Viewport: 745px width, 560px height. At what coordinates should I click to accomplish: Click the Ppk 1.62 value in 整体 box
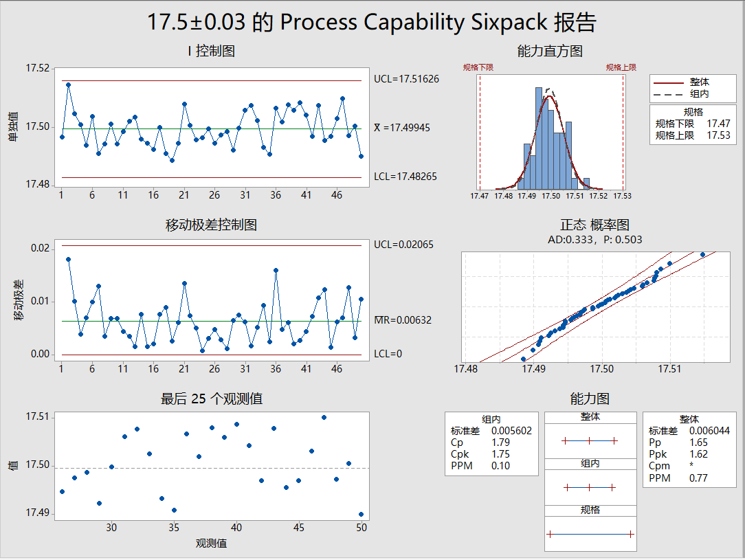[x=698, y=454]
